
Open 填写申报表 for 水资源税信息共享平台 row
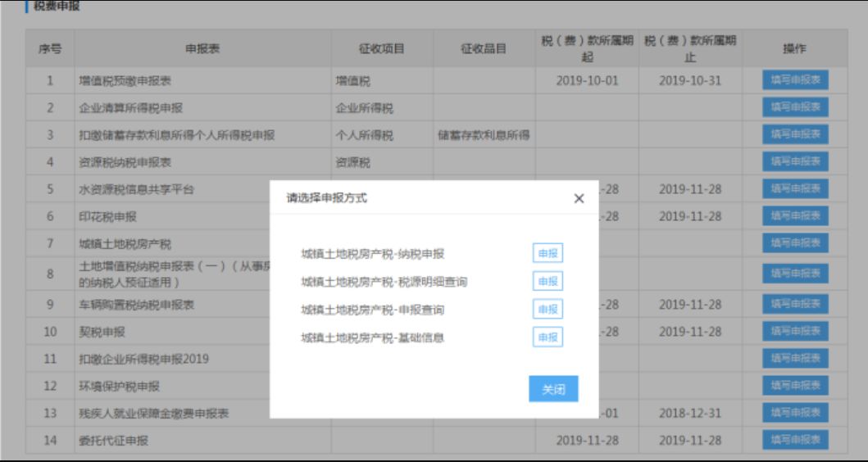point(795,188)
